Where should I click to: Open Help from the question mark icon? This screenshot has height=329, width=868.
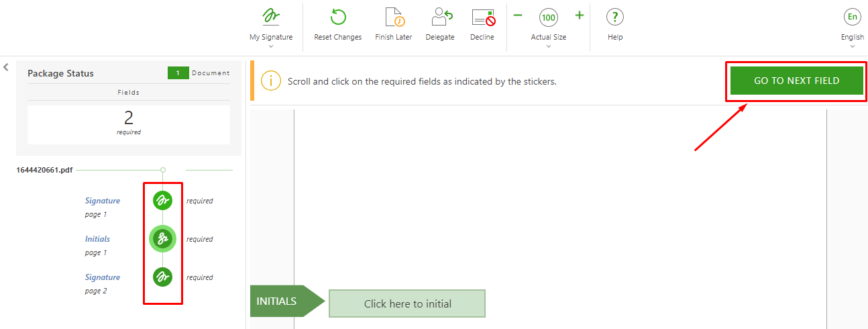[615, 17]
